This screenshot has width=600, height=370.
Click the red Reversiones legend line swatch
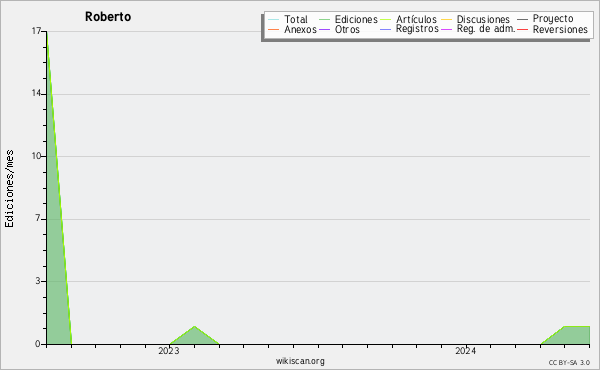pyautogui.click(x=522, y=29)
